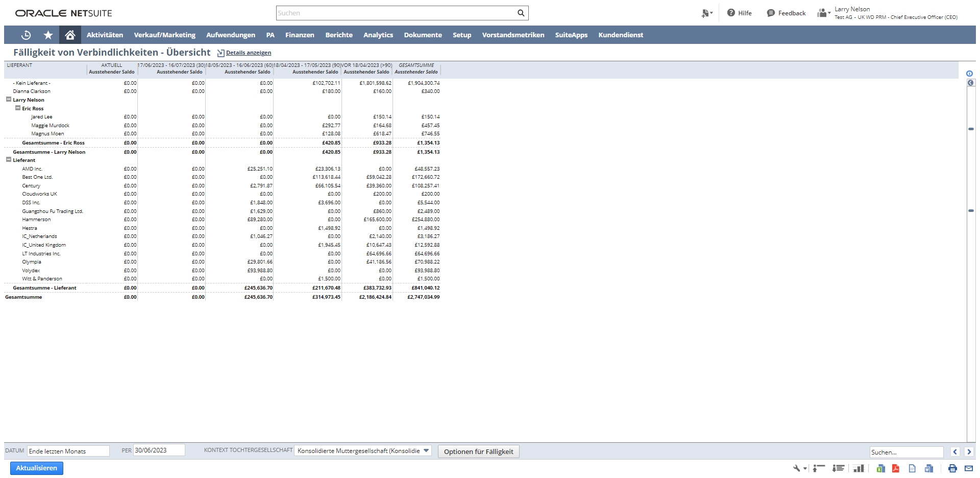Image resolution: width=980 pixels, height=478 pixels.
Task: Click the expand all rows icon
Action: tap(838, 468)
